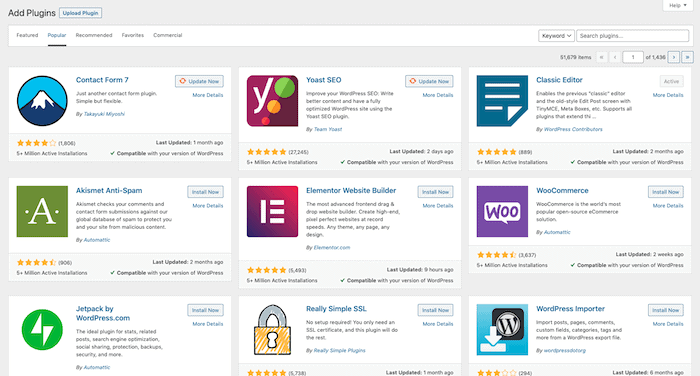The height and width of the screenshot is (376, 700).
Task: Go to the next page of plugins
Action: tap(674, 57)
